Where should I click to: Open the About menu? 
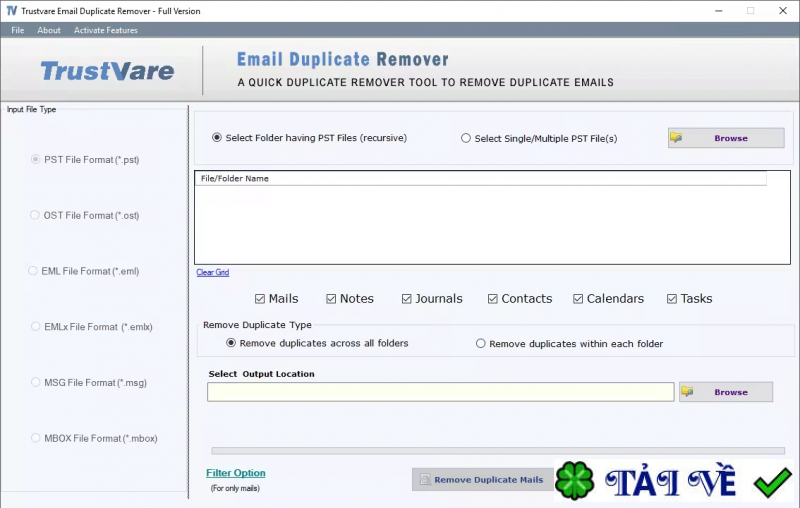48,30
